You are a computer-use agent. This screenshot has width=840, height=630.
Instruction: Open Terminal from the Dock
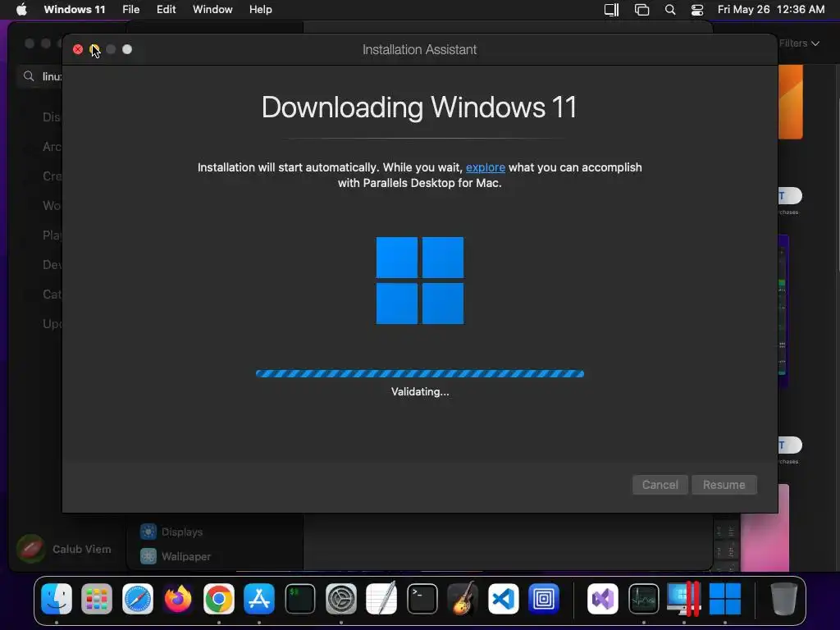pos(422,598)
